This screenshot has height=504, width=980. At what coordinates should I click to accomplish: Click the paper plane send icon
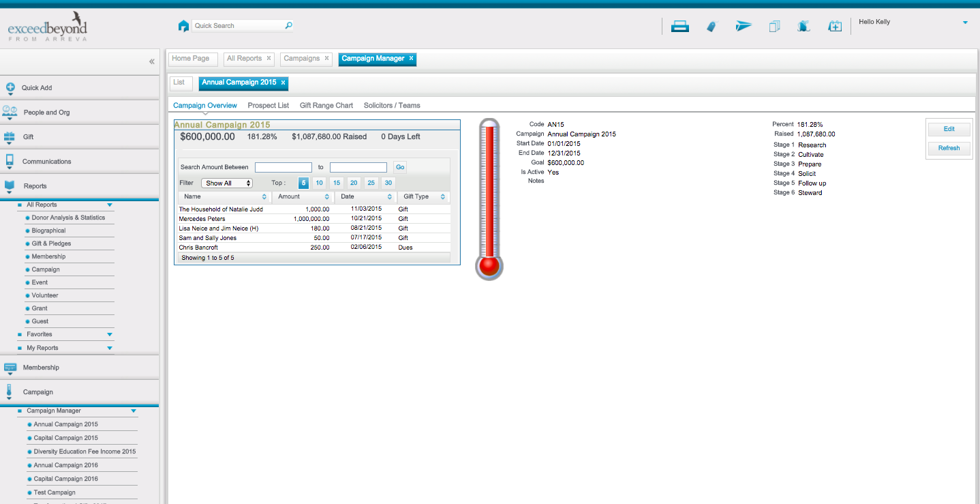coord(743,27)
